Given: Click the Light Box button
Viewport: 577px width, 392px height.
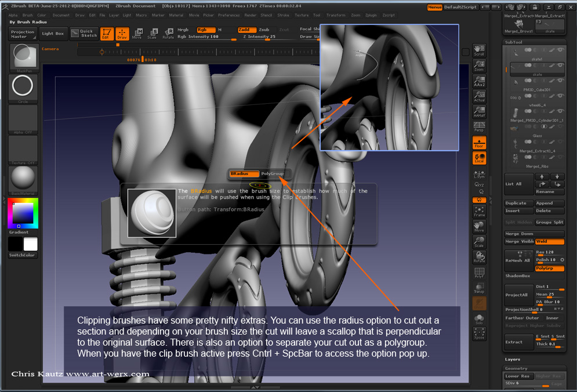Looking at the screenshot, I should 53,34.
